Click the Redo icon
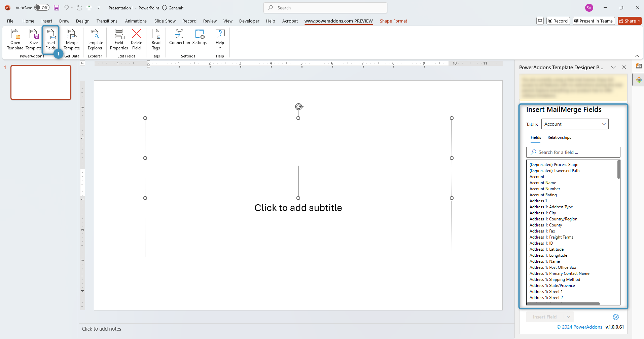The image size is (644, 339). coord(79,8)
